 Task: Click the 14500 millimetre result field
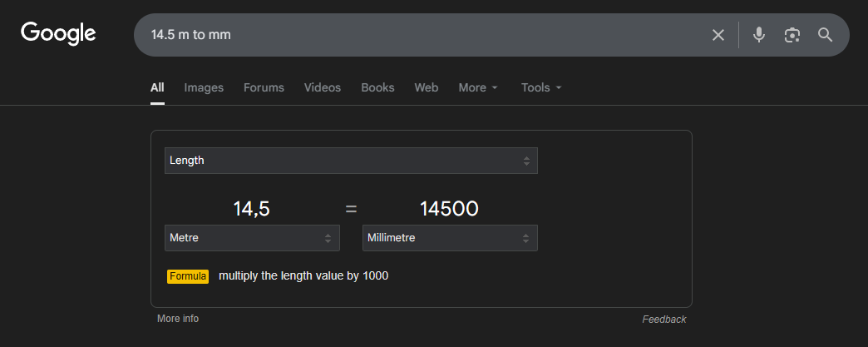pyautogui.click(x=450, y=209)
